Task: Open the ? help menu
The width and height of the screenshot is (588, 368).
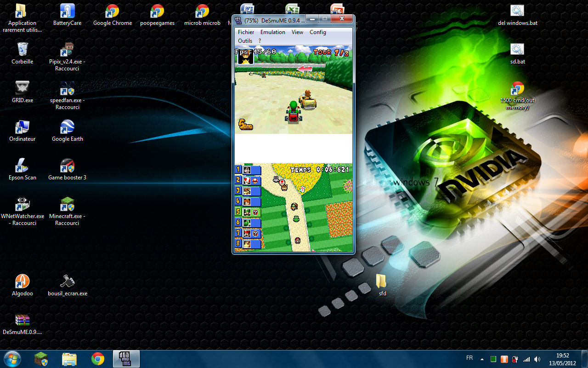Action: pyautogui.click(x=260, y=41)
